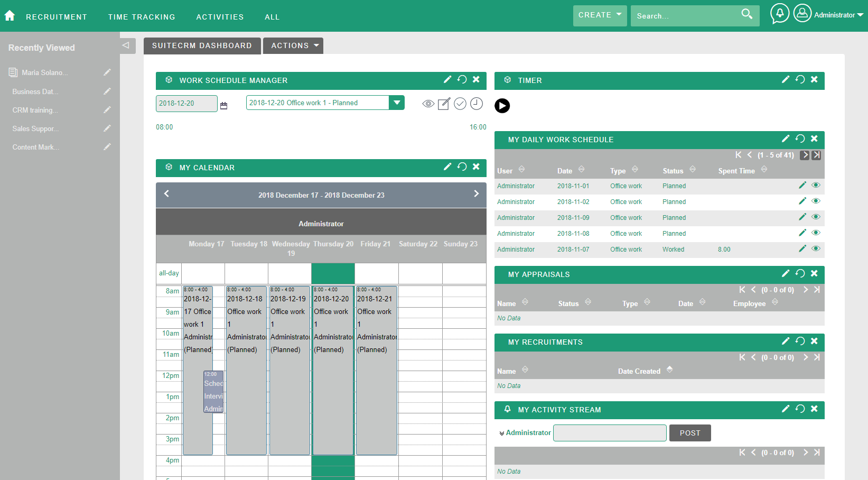868x480 pixels.
Task: Edit the My Activity Stream dashlet
Action: pyautogui.click(x=786, y=409)
